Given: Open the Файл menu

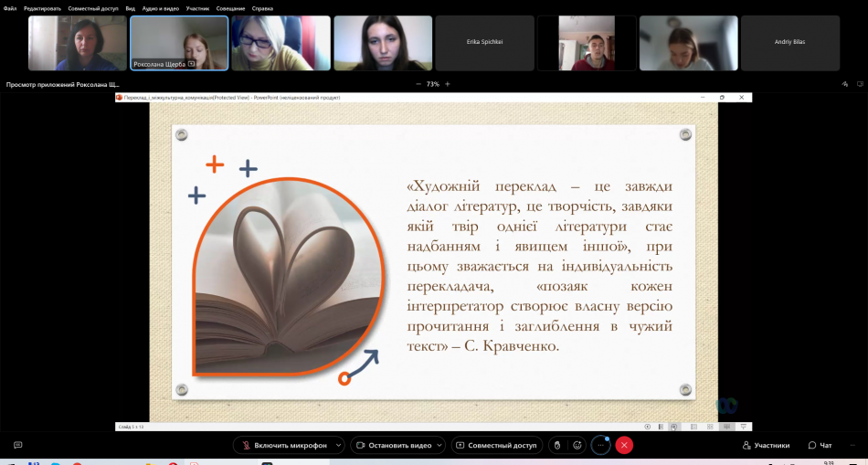Looking at the screenshot, I should coord(10,8).
